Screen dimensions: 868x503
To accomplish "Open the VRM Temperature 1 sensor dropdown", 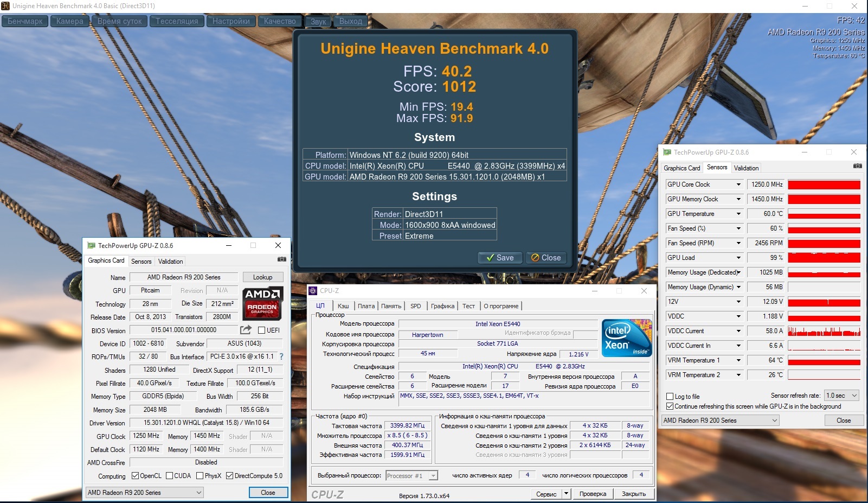I will coord(738,360).
